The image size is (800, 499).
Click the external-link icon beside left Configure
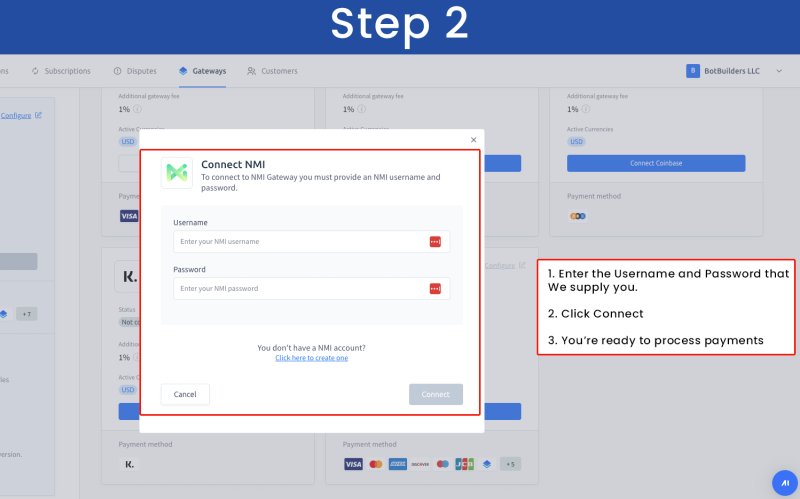tap(38, 115)
